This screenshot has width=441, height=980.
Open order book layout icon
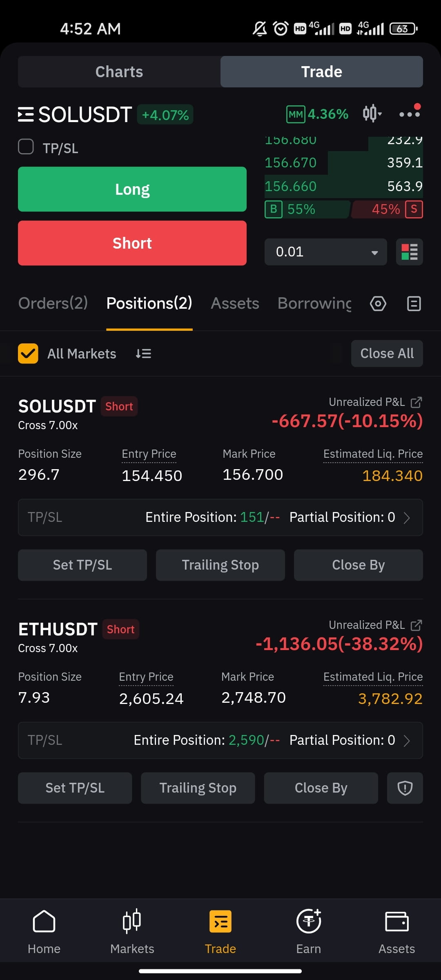tap(410, 252)
